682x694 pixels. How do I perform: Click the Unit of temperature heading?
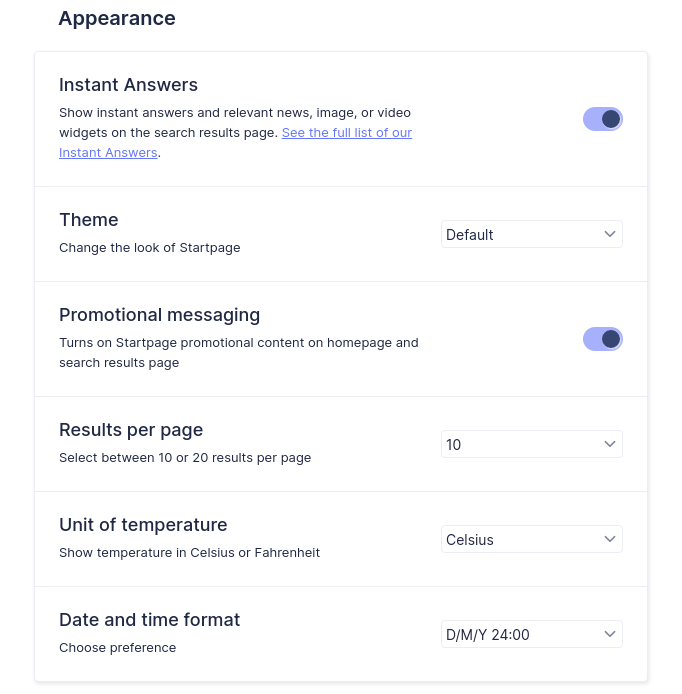point(143,525)
